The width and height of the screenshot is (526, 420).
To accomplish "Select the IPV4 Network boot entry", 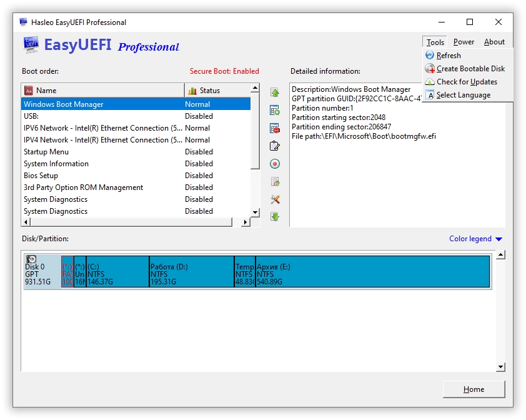I will (x=136, y=140).
